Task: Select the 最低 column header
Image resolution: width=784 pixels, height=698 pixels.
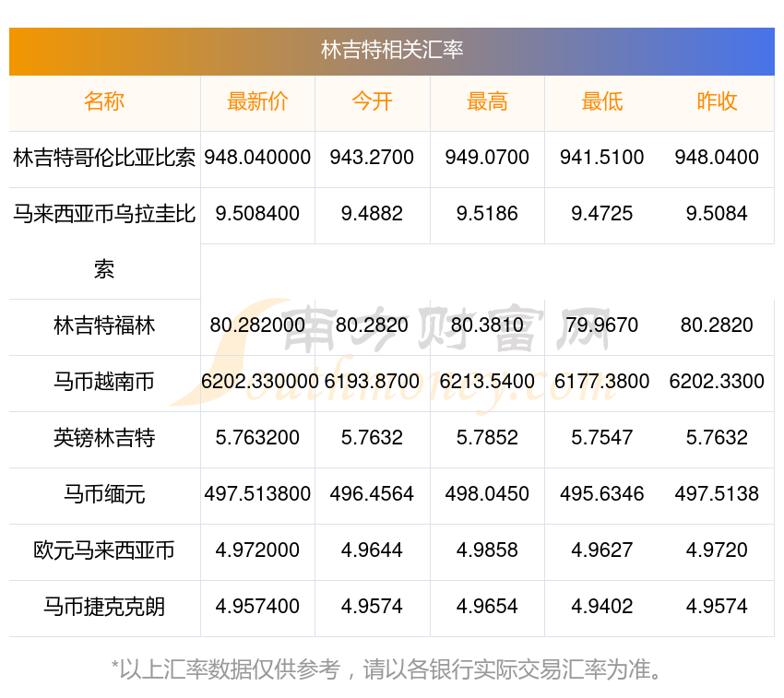Action: (x=602, y=101)
